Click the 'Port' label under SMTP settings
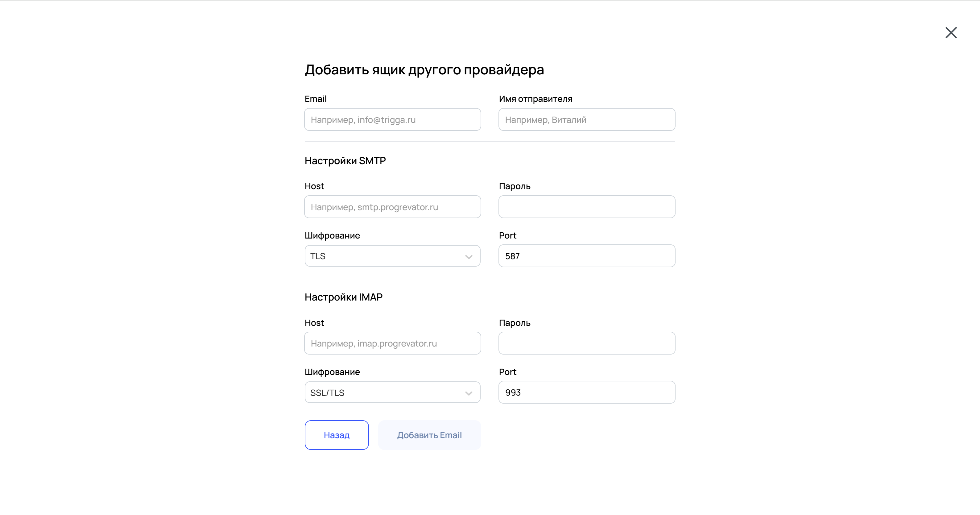 (507, 236)
